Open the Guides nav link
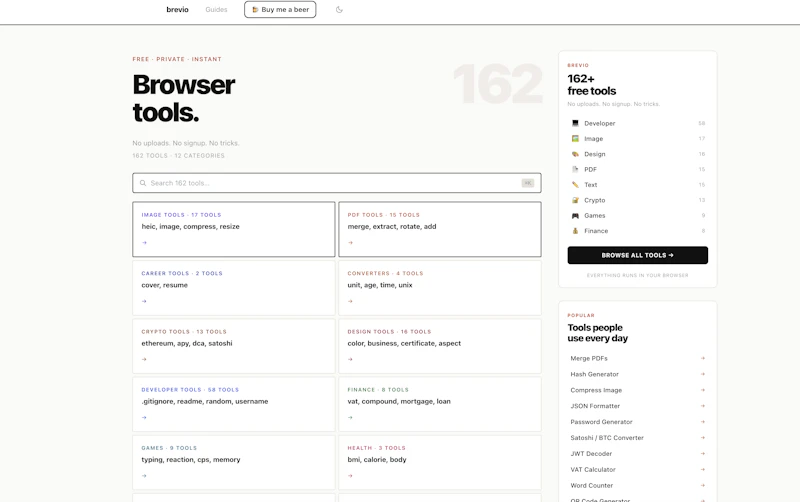Screen dimensions: 800x502 216,10
